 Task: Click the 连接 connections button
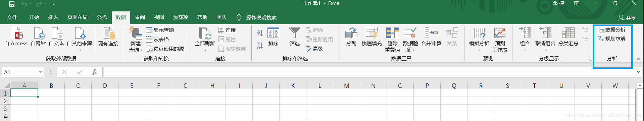227,30
